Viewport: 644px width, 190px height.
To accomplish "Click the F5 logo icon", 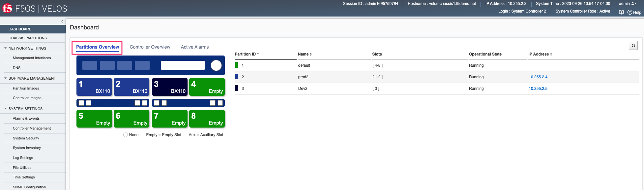I will click(7, 8).
